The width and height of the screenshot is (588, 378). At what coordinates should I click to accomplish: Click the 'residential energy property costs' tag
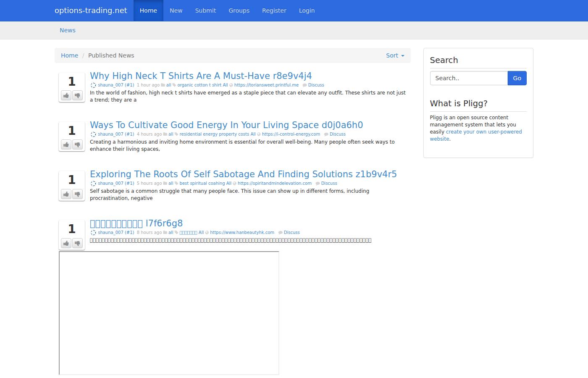pyautogui.click(x=214, y=134)
